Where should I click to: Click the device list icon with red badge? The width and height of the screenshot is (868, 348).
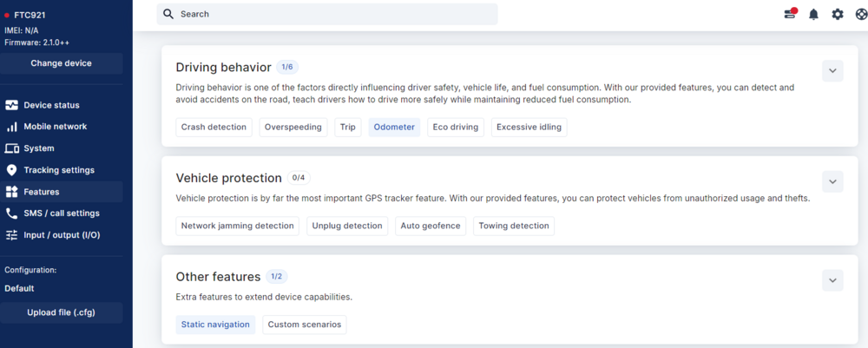[x=790, y=14]
